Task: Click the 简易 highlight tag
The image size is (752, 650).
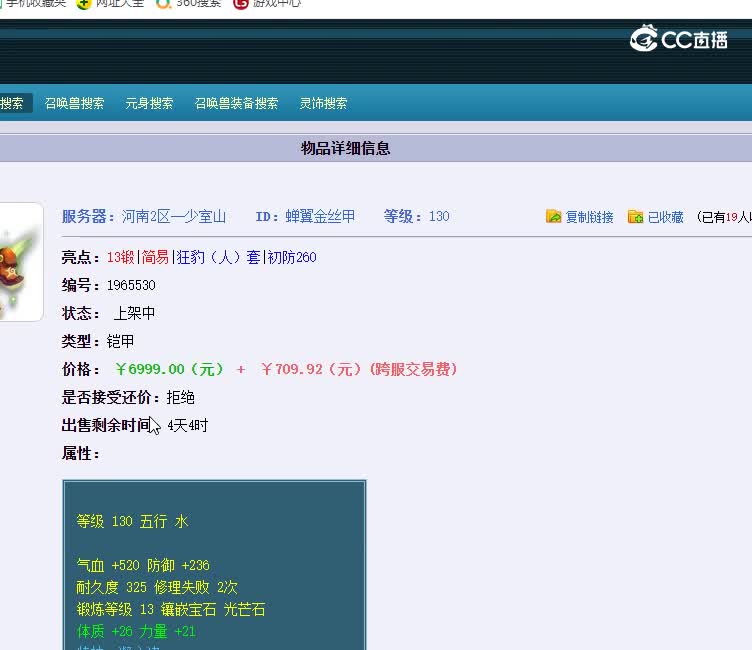Action: pyautogui.click(x=155, y=258)
